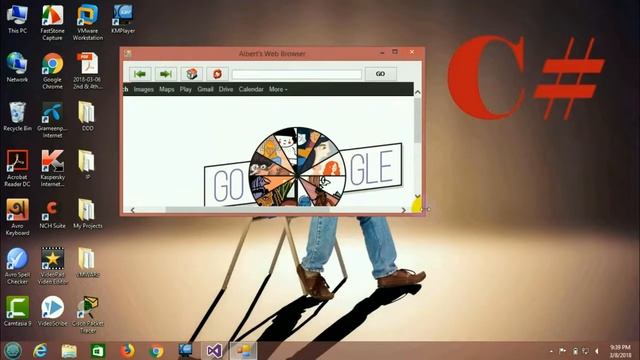
Task: Open the green Store icon on the taskbar
Action: [x=98, y=351]
